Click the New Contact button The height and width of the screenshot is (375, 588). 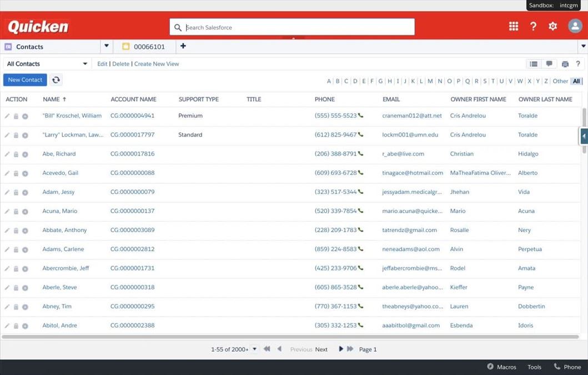click(25, 80)
